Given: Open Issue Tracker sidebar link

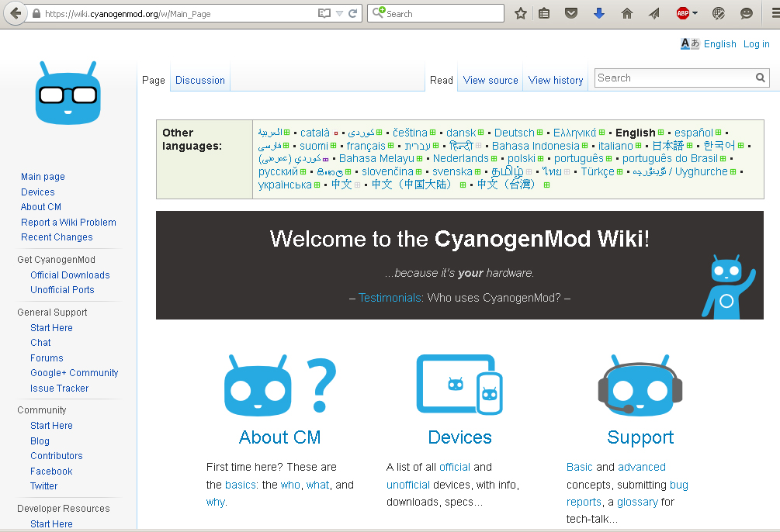Looking at the screenshot, I should (59, 389).
